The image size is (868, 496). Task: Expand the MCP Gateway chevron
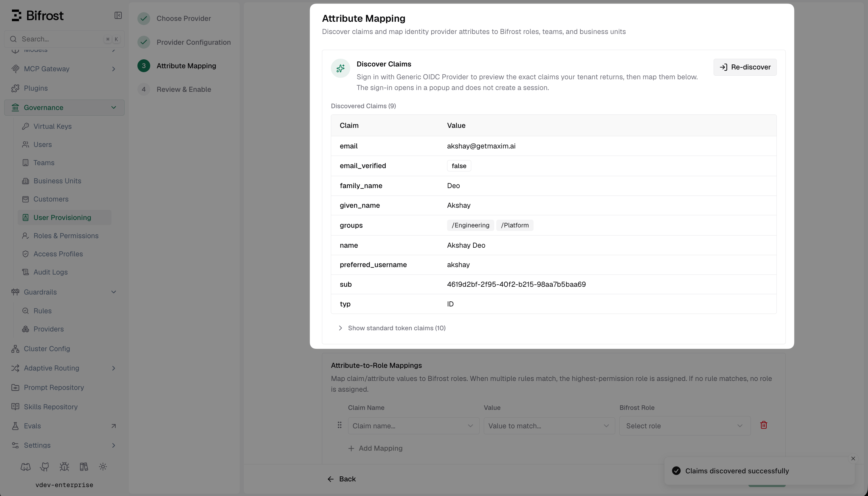coord(114,69)
